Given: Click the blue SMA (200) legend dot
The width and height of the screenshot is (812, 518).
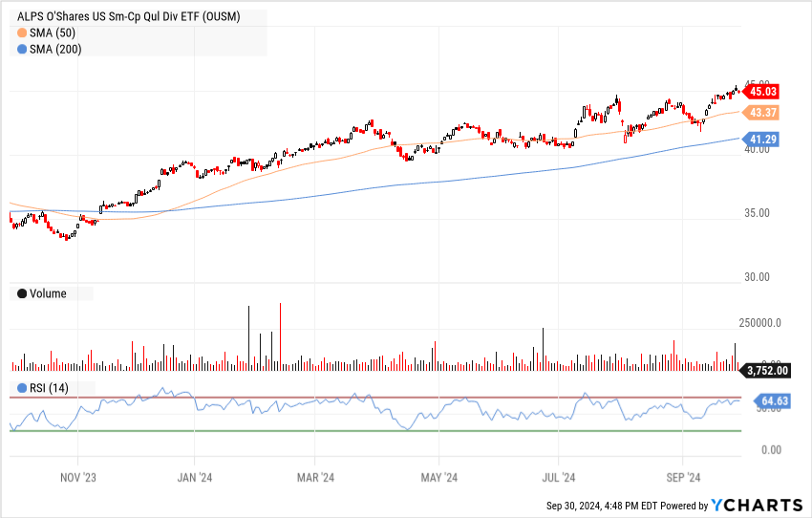Looking at the screenshot, I should (x=22, y=50).
